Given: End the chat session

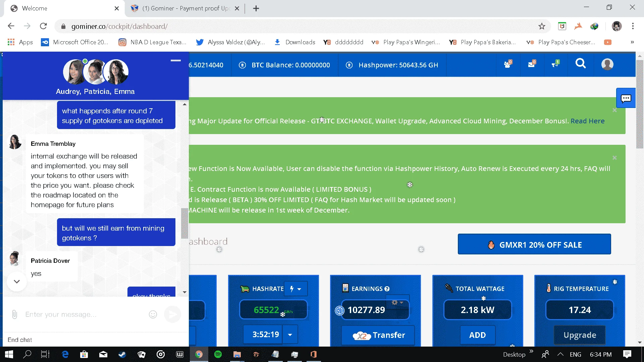Looking at the screenshot, I should (x=20, y=340).
